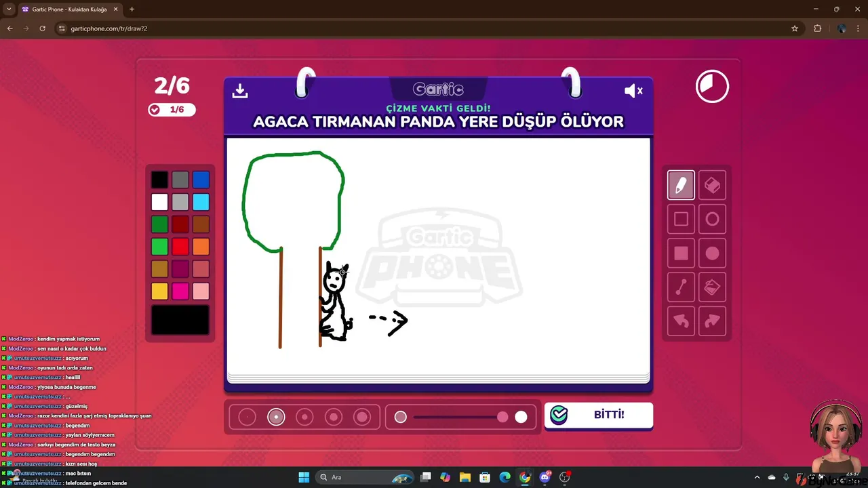Download the drawing with the download icon
The height and width of the screenshot is (488, 868).
[x=240, y=91]
